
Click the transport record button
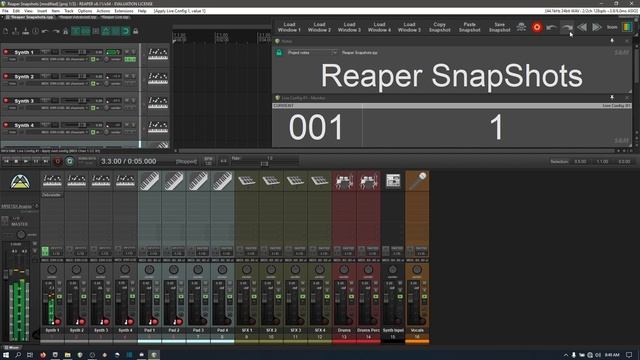[58, 161]
